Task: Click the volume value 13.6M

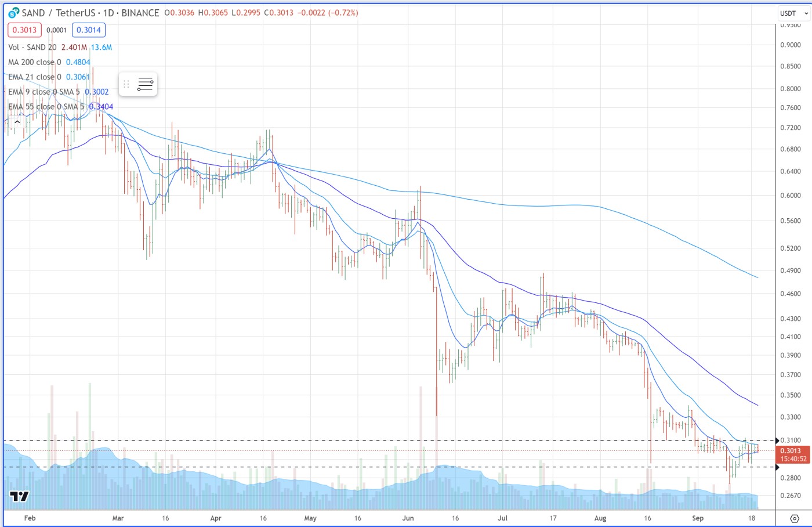Action: click(101, 47)
